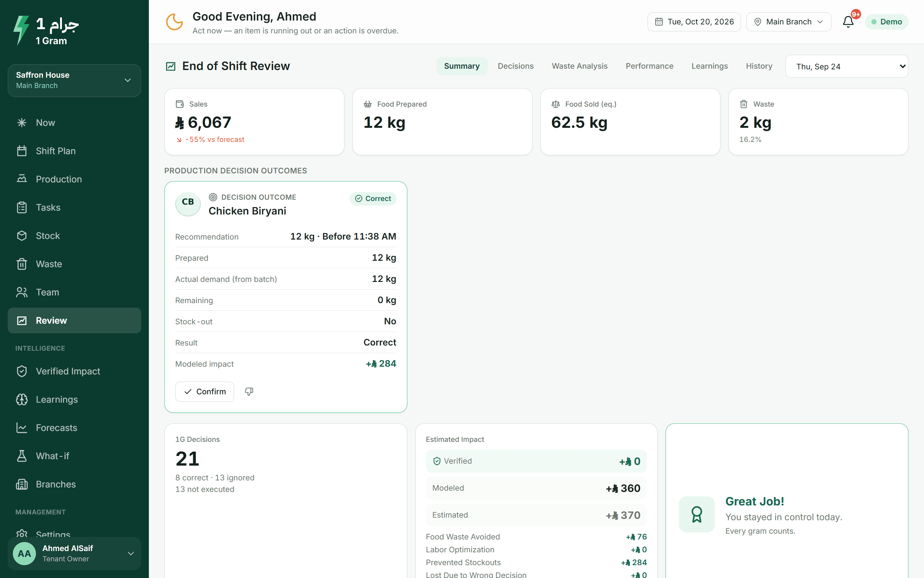The height and width of the screenshot is (578, 924).
Task: Open Learnings brain icon in sidebar
Action: [22, 399]
